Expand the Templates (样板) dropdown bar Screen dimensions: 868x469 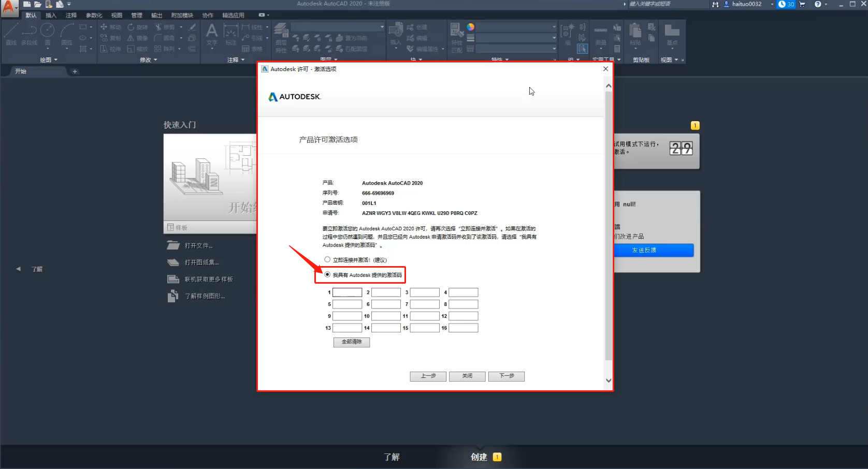[210, 227]
